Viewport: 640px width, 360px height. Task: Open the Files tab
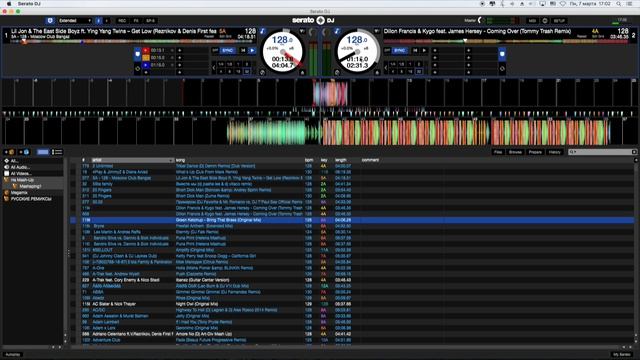click(x=498, y=152)
